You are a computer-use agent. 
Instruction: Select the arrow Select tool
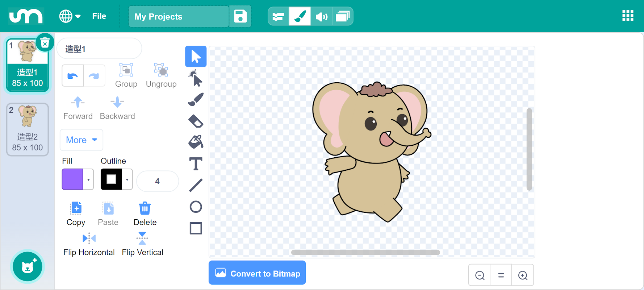pos(196,57)
